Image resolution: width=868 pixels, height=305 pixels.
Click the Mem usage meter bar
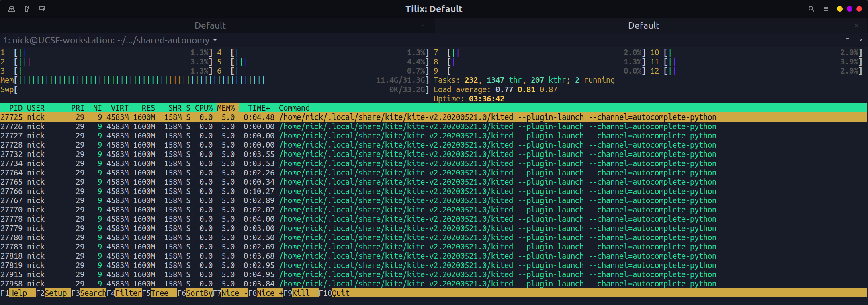click(215, 80)
